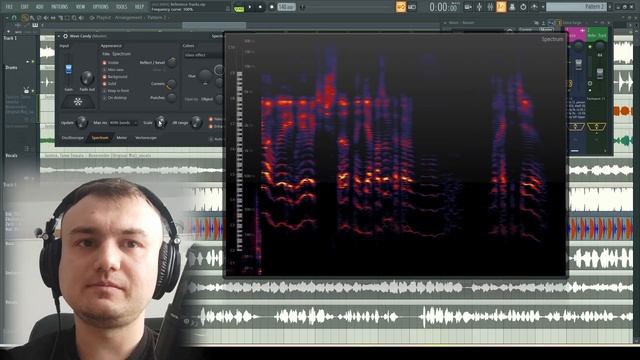This screenshot has height=360, width=640.
Task: Click the circular icon left of Pattern selector
Action: point(523,7)
